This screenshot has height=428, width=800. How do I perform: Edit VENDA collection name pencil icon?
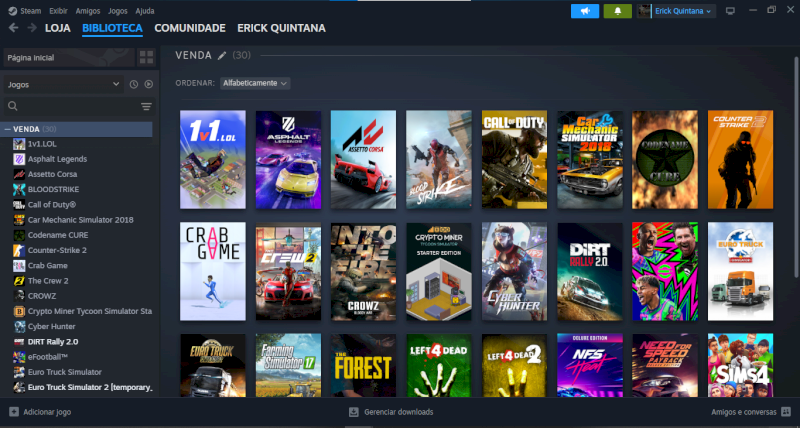click(222, 56)
